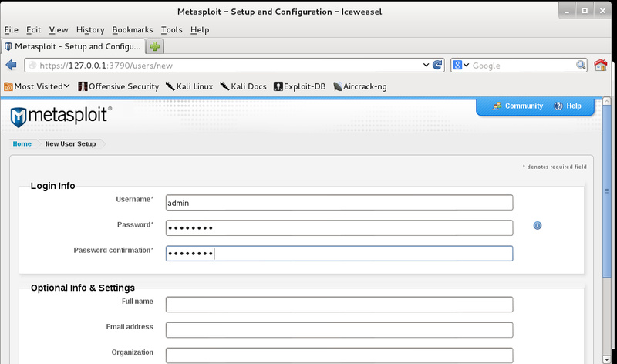Click into the Organization field
Image resolution: width=617 pixels, height=364 pixels.
339,356
